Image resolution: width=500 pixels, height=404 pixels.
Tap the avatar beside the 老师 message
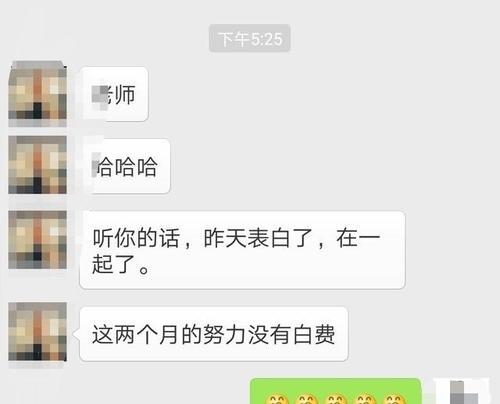[37, 93]
